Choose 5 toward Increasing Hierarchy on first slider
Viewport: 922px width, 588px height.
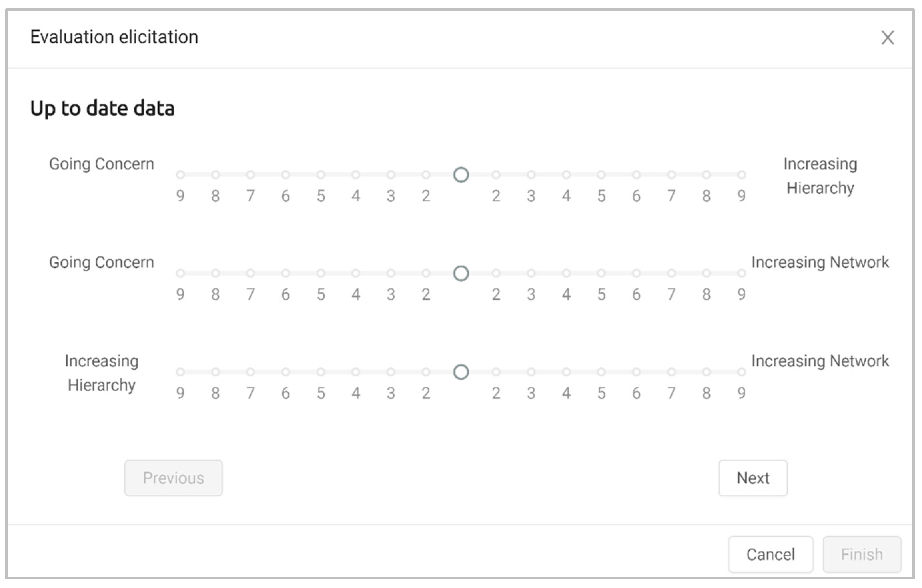coord(601,175)
